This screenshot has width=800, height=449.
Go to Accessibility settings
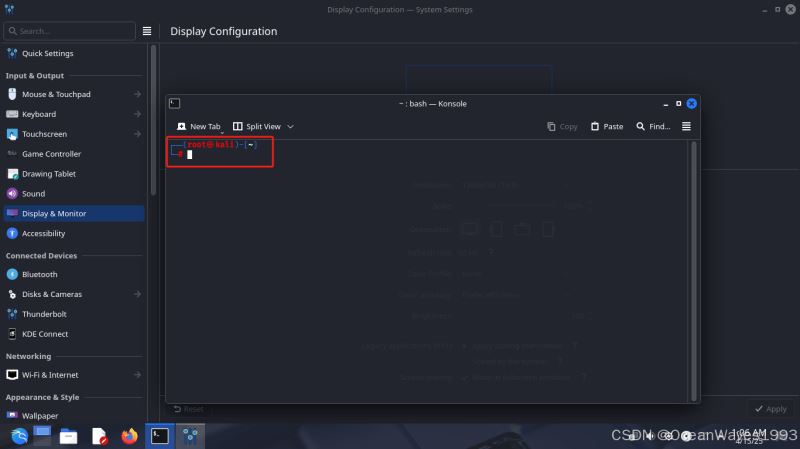click(x=43, y=234)
